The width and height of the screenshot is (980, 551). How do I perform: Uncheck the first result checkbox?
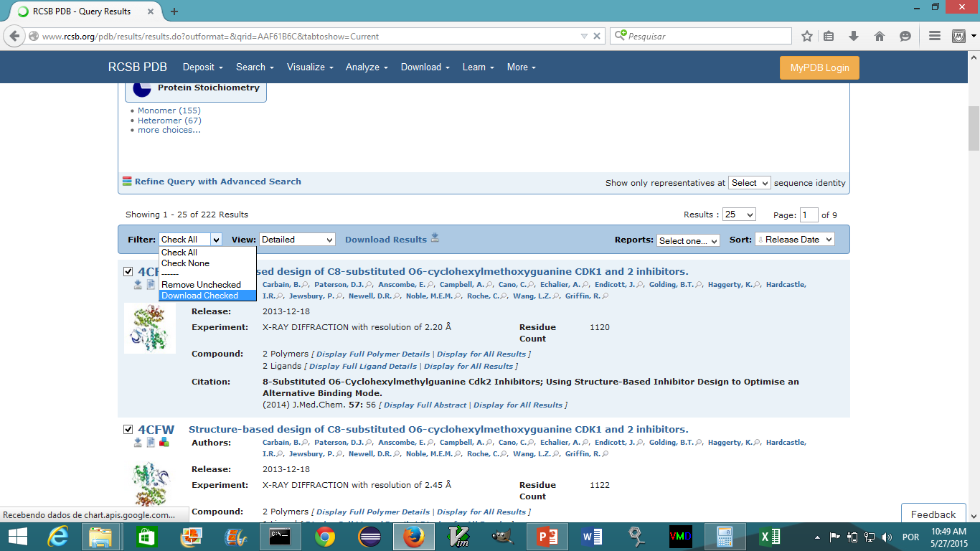pos(128,272)
